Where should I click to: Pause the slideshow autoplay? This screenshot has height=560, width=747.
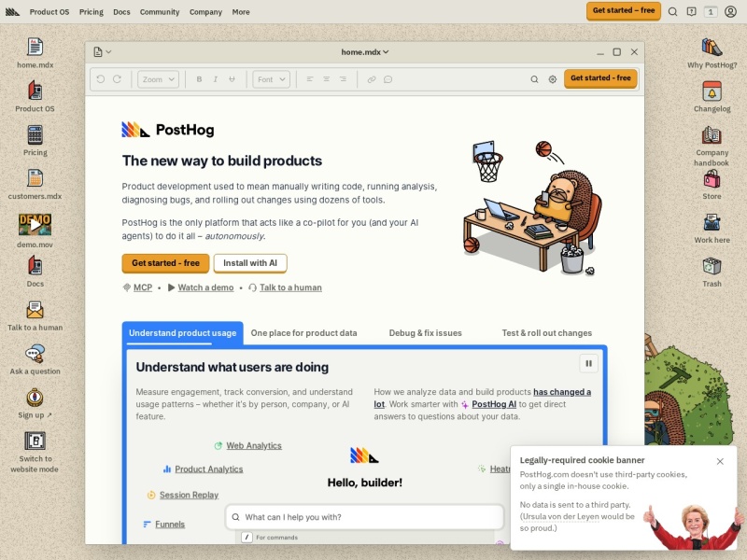click(589, 363)
